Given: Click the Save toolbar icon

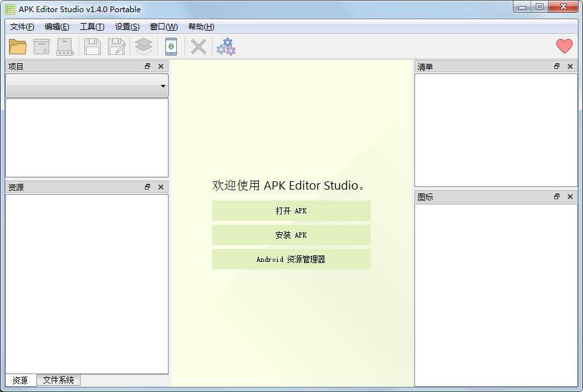Looking at the screenshot, I should coord(91,46).
